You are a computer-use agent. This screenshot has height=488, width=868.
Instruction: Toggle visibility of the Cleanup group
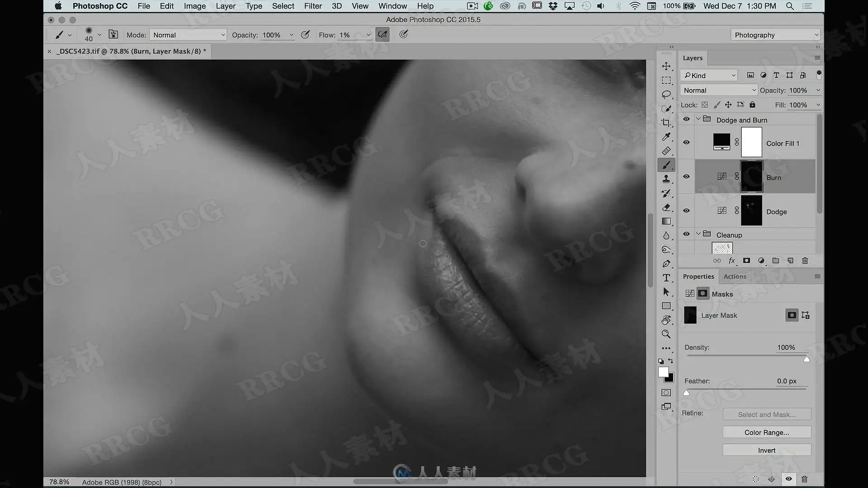[686, 234]
